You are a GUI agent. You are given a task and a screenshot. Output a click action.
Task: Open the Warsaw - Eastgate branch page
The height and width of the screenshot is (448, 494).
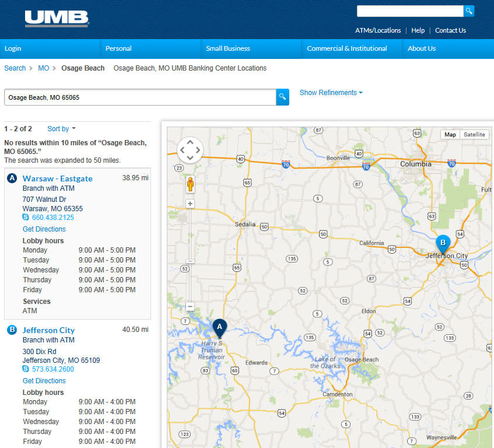pyautogui.click(x=58, y=178)
